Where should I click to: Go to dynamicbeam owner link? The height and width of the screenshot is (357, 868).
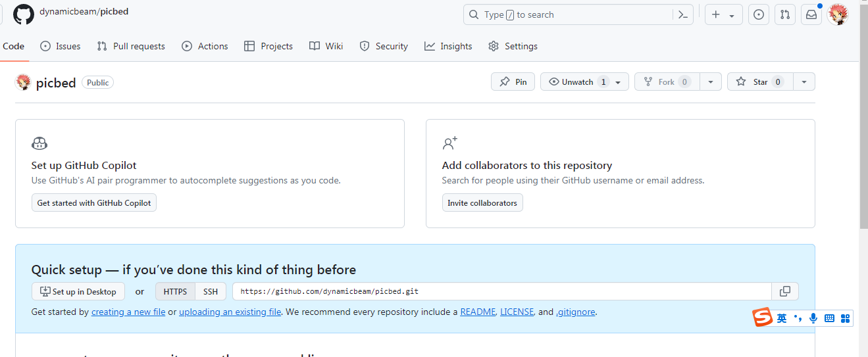[67, 12]
